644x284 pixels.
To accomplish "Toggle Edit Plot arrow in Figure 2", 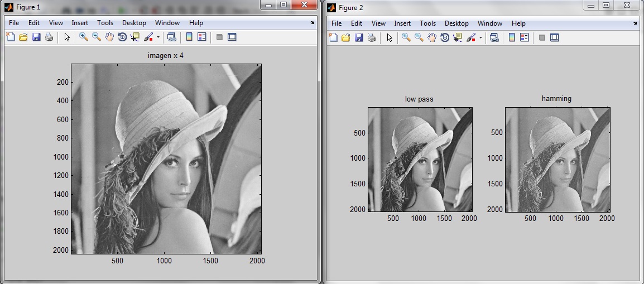I will click(390, 38).
